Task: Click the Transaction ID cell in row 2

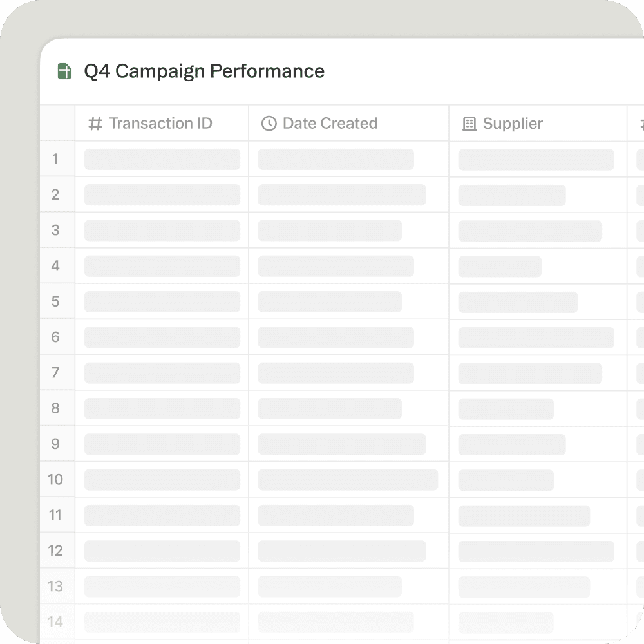Action: click(162, 195)
